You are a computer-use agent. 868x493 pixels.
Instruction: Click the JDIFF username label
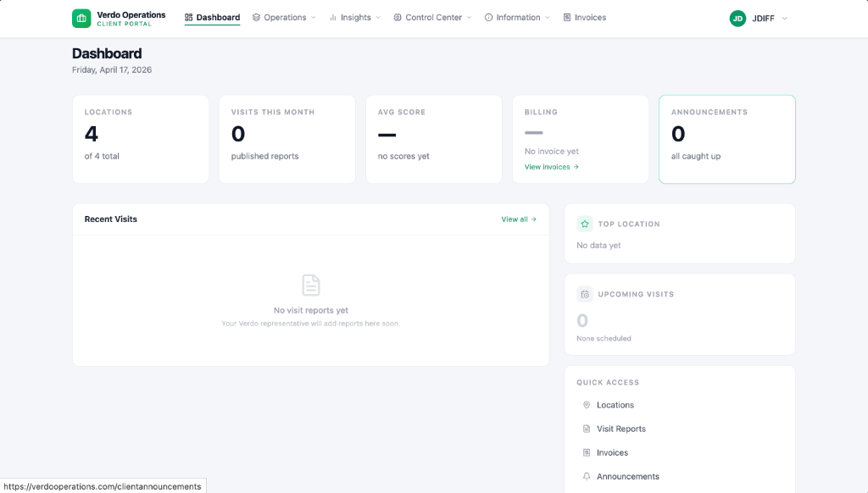[x=763, y=19]
